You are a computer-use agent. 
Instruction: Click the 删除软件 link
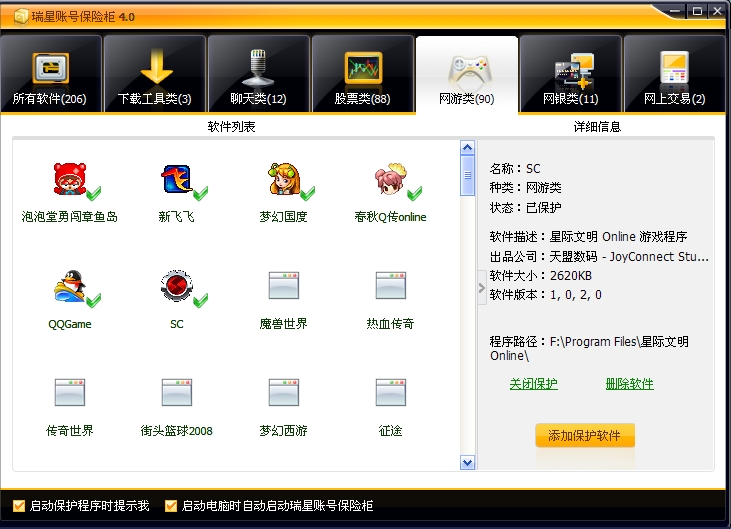coord(629,384)
